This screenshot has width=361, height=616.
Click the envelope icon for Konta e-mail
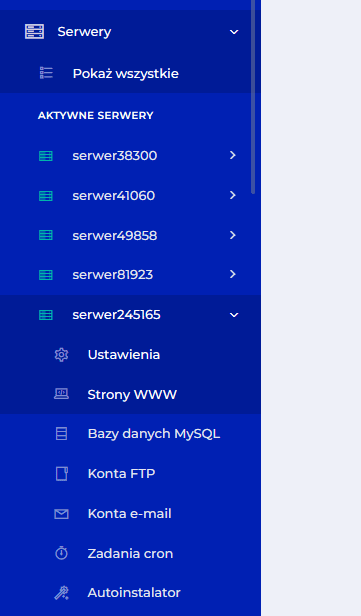click(x=61, y=513)
